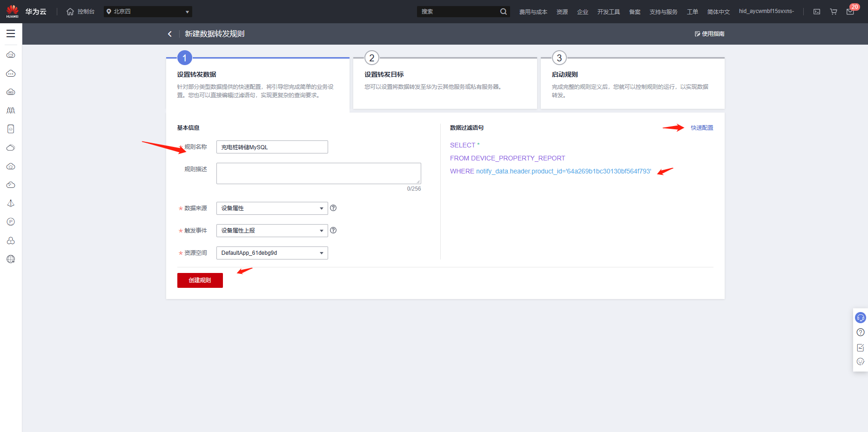Open the 简体中文 language menu

coord(719,12)
